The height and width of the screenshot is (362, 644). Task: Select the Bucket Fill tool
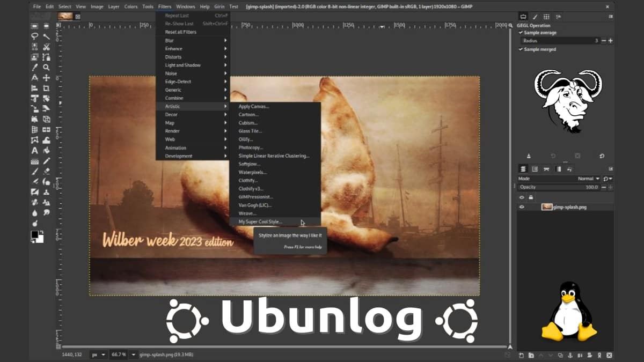point(46,151)
